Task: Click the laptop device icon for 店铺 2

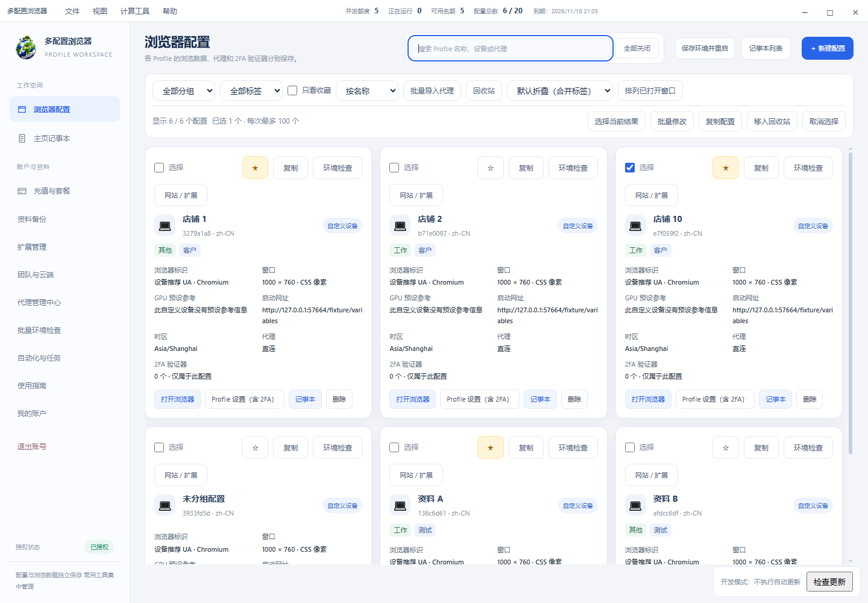Action: 400,226
